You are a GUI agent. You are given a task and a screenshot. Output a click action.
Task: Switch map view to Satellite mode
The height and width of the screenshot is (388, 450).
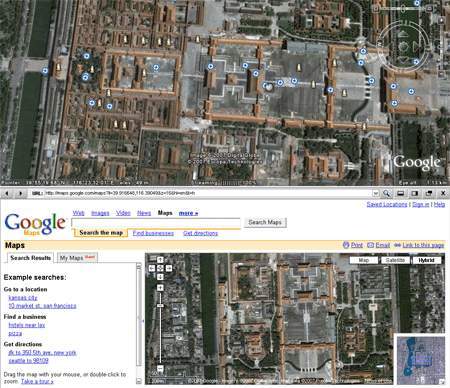(395, 260)
